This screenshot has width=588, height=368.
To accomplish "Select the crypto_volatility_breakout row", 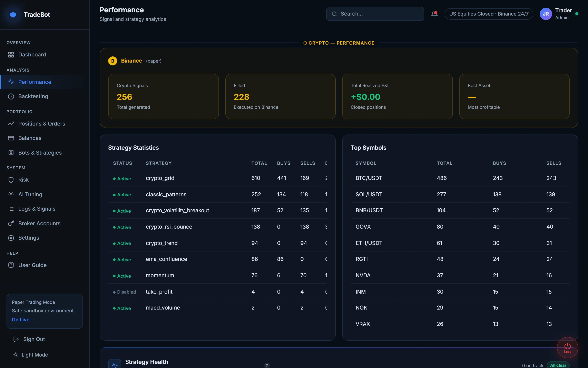I will (217, 211).
